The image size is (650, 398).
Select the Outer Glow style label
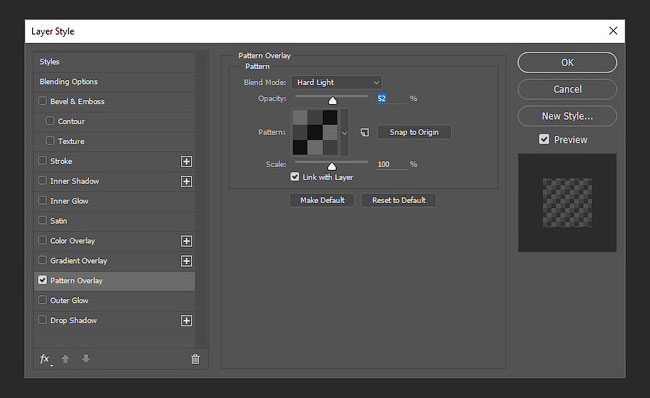(x=69, y=301)
